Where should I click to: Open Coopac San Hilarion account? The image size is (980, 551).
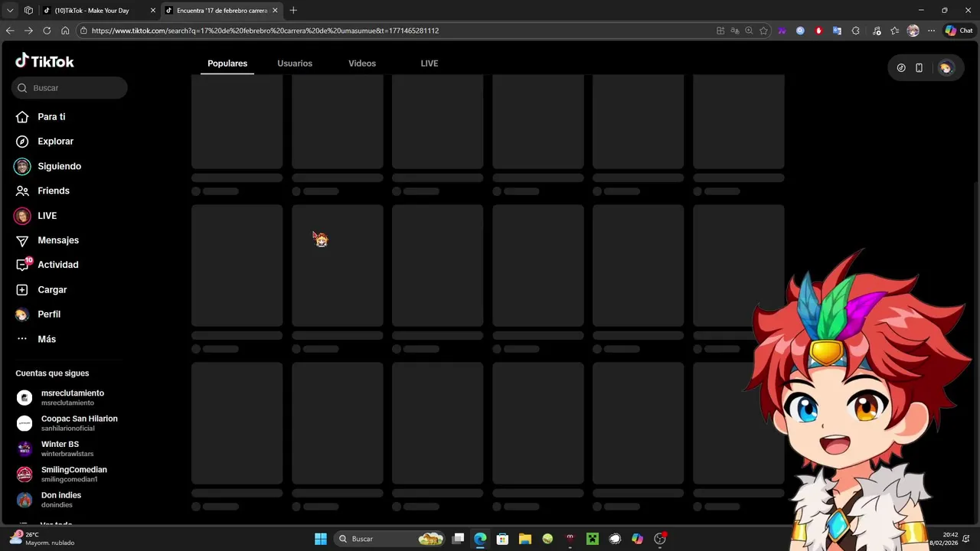coord(67,423)
